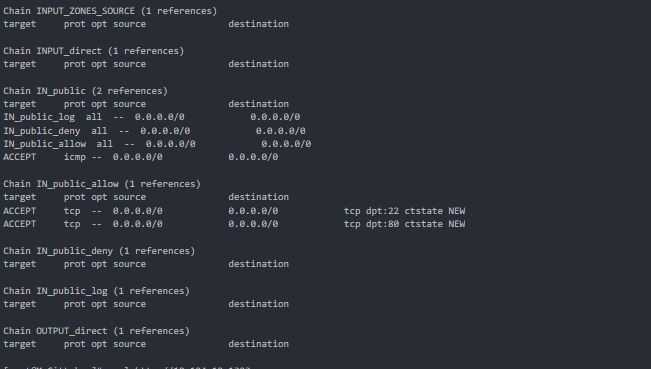The width and height of the screenshot is (651, 369).
Task: Click ACCEPT target on the dpt:80 rule
Action: click(x=20, y=224)
